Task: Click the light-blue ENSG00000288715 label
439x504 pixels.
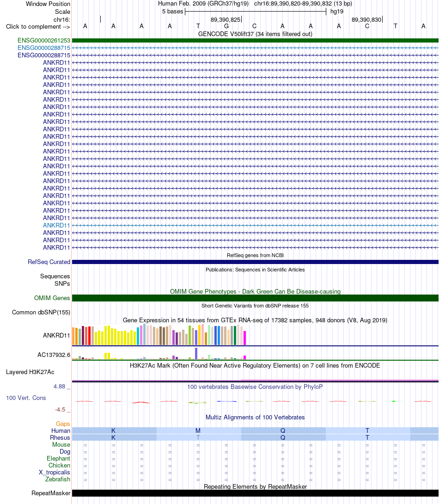Action: click(x=44, y=48)
